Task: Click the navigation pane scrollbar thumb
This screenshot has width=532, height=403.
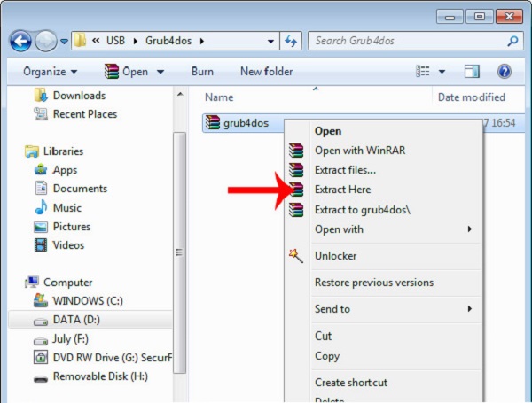Action: tap(179, 252)
